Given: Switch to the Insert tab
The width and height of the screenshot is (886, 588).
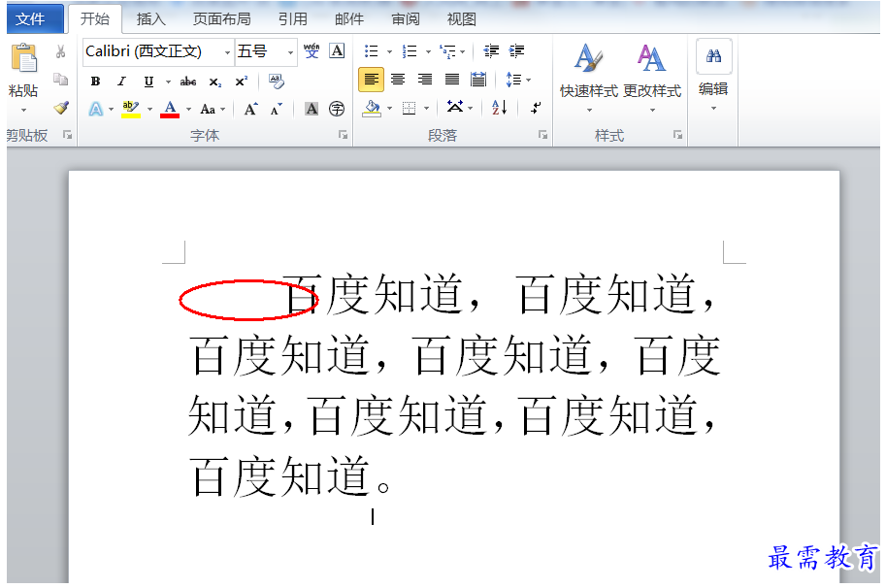Looking at the screenshot, I should point(150,19).
